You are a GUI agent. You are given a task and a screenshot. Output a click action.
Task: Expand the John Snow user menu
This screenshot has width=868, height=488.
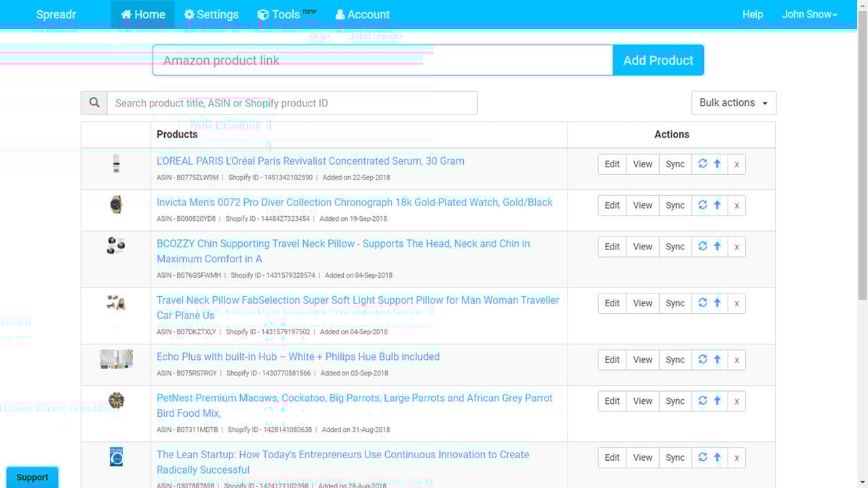tap(810, 14)
